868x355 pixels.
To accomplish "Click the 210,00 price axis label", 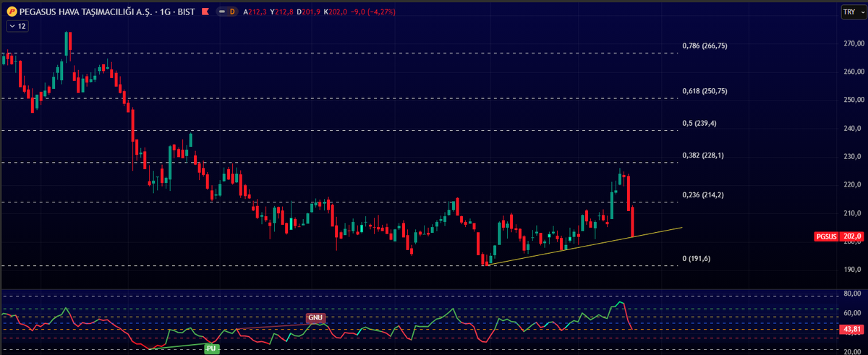I will coord(854,213).
